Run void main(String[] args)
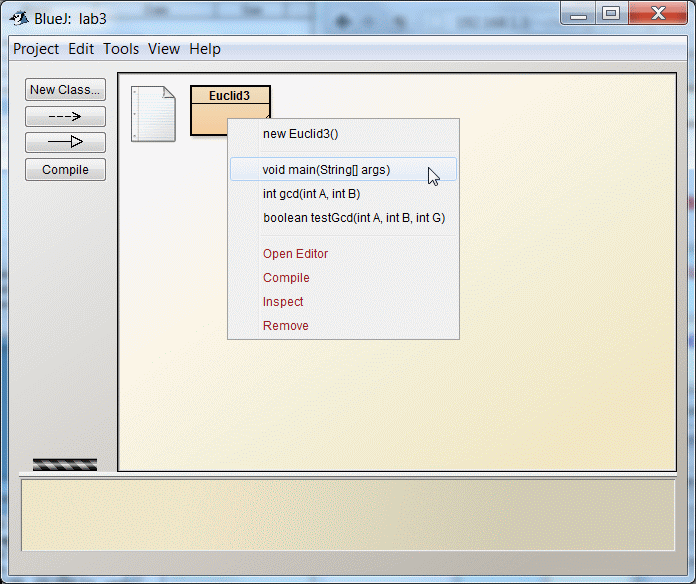 pyautogui.click(x=343, y=170)
